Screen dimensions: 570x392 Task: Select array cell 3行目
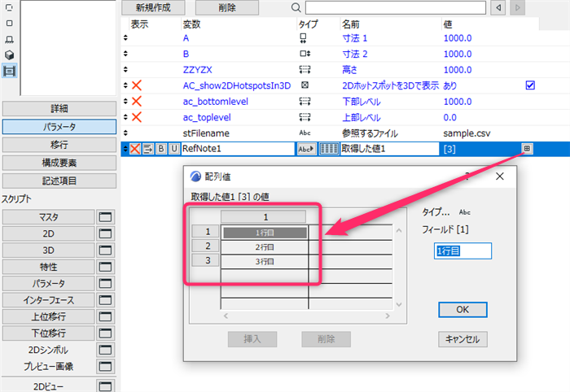coord(265,261)
